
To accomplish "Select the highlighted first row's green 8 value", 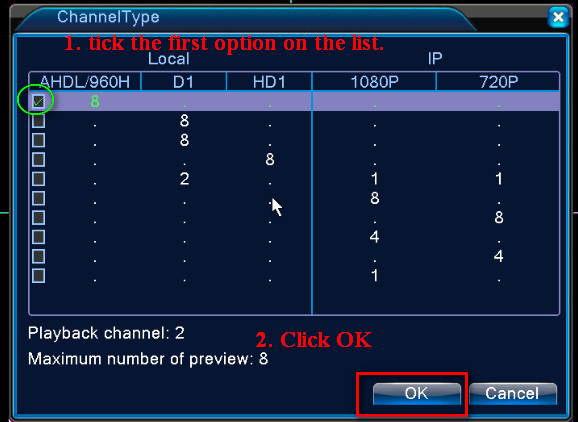I will (95, 101).
